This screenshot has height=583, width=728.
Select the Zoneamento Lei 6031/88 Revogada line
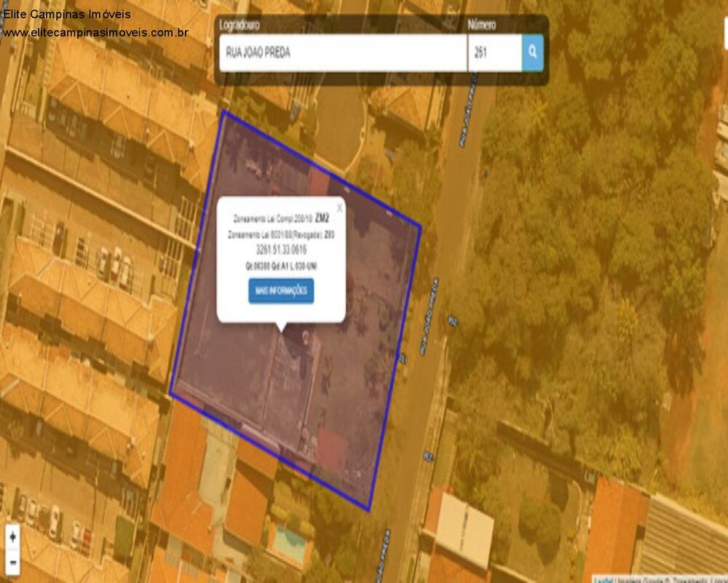click(x=281, y=234)
